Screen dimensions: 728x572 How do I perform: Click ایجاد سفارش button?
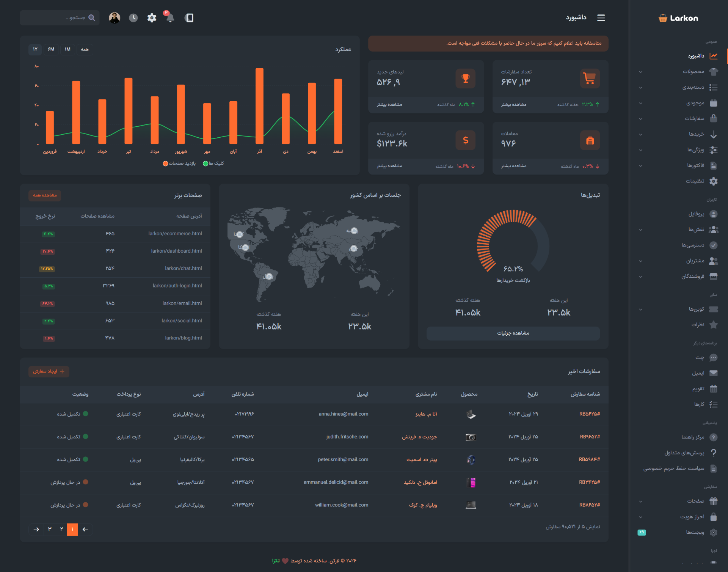(x=49, y=371)
